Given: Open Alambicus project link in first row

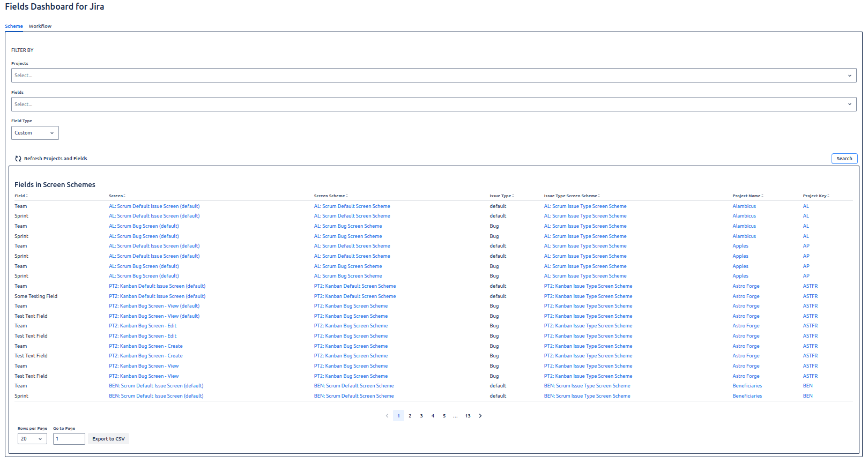Looking at the screenshot, I should pos(744,206).
